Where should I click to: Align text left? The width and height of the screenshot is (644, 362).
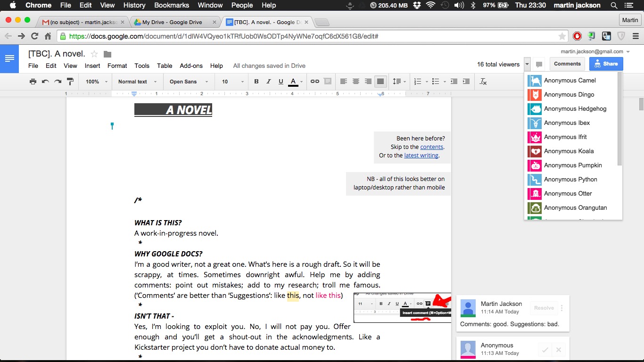(344, 82)
